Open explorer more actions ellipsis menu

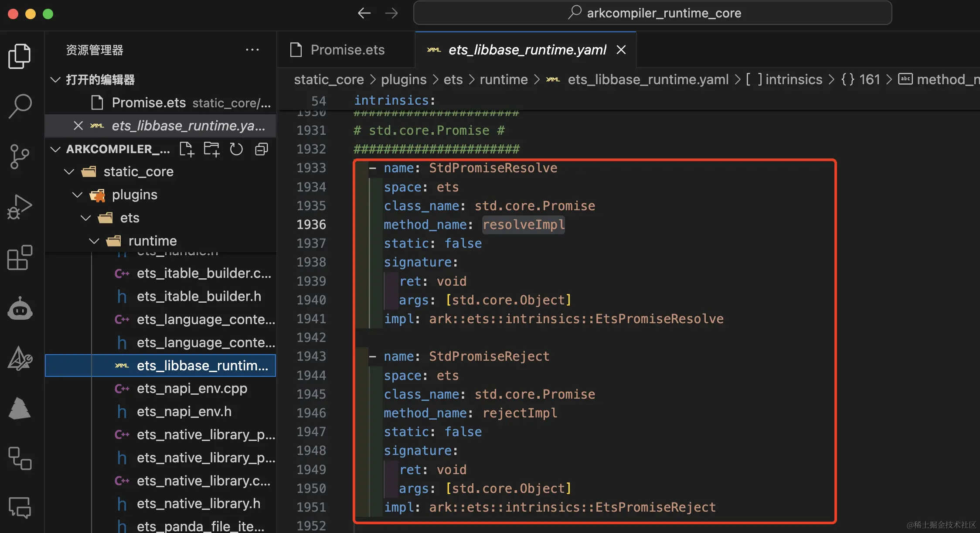click(x=252, y=50)
